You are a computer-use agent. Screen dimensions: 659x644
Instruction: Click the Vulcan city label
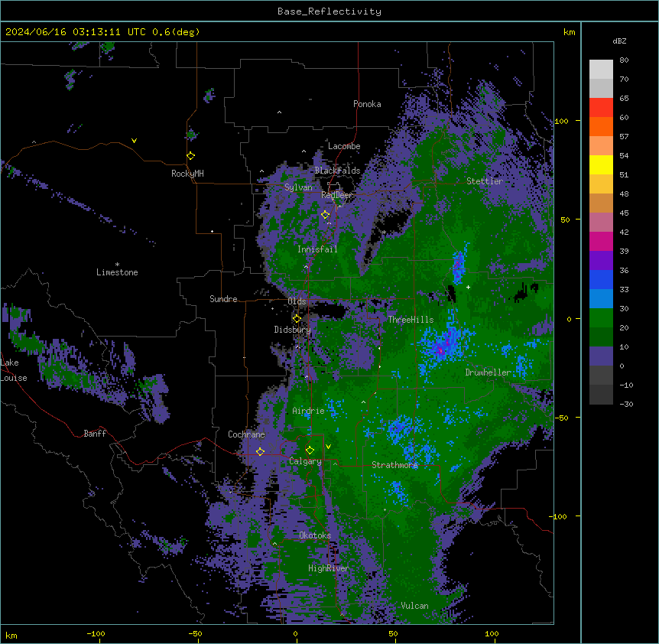(x=414, y=606)
